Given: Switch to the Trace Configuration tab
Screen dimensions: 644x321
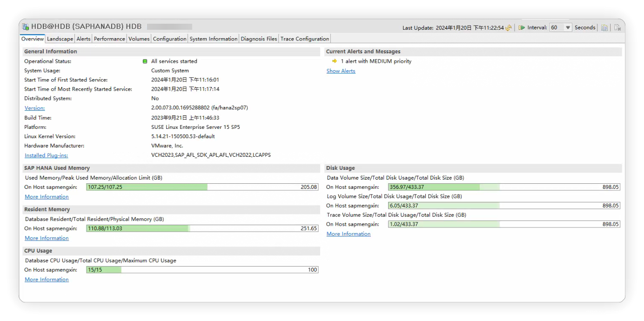Looking at the screenshot, I should click(x=305, y=39).
